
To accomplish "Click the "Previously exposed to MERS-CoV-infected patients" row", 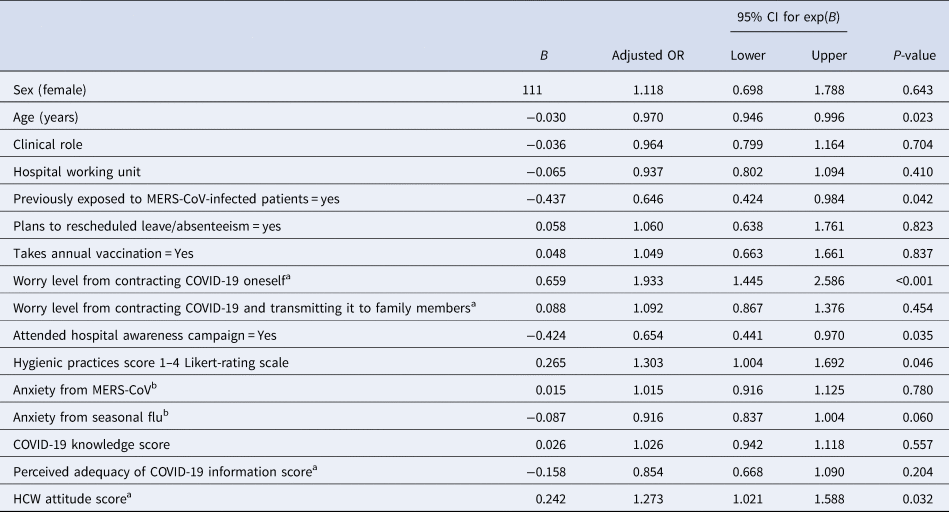I will [x=176, y=199].
